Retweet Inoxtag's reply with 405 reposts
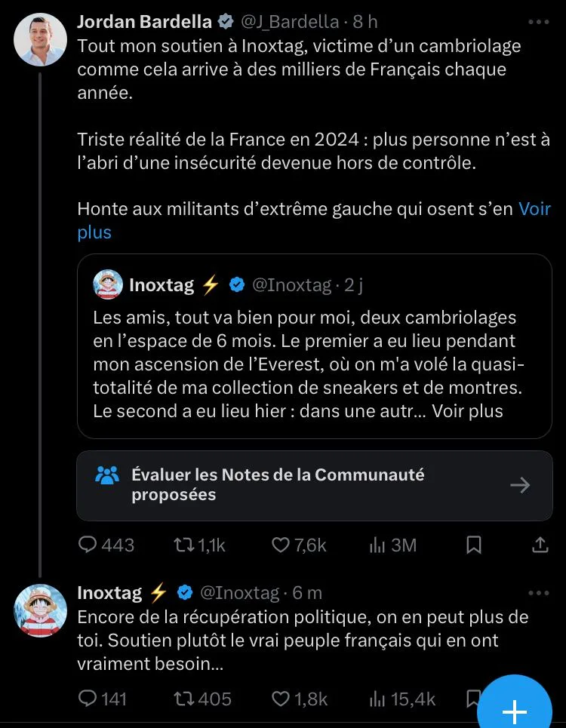This screenshot has height=728, width=566. click(202, 699)
